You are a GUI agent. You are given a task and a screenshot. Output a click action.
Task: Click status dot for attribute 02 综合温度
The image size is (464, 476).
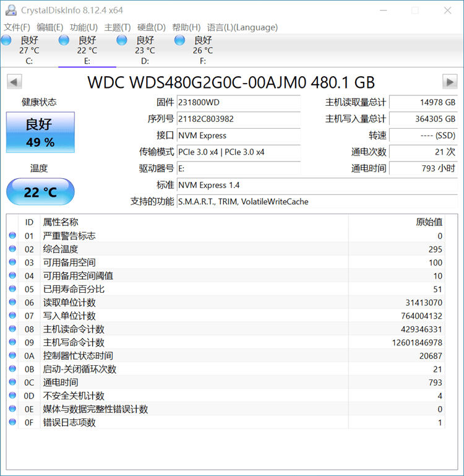click(x=12, y=249)
